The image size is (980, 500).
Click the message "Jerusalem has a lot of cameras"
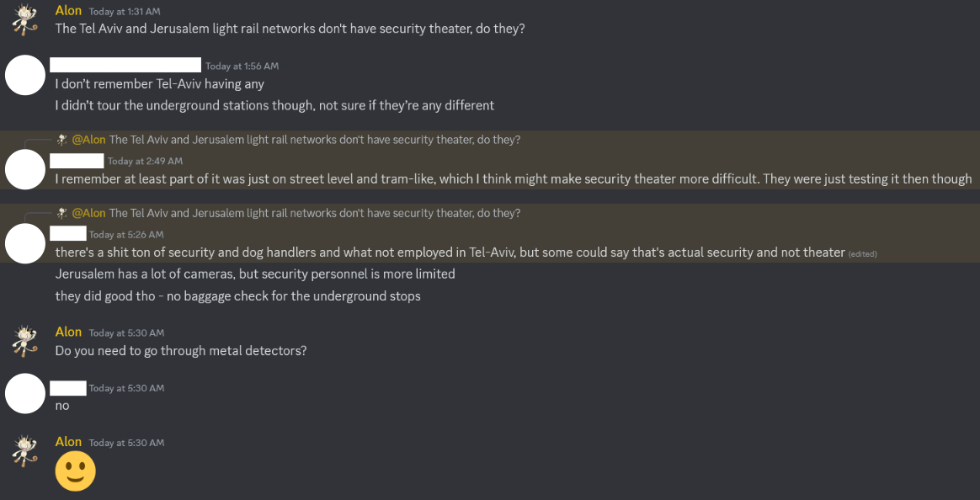click(255, 274)
